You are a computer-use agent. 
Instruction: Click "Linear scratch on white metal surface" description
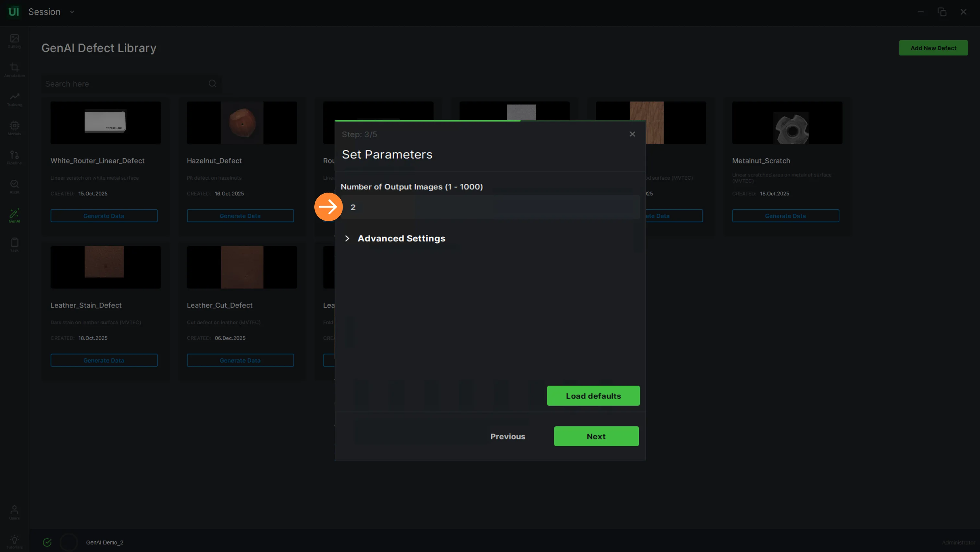click(x=95, y=178)
